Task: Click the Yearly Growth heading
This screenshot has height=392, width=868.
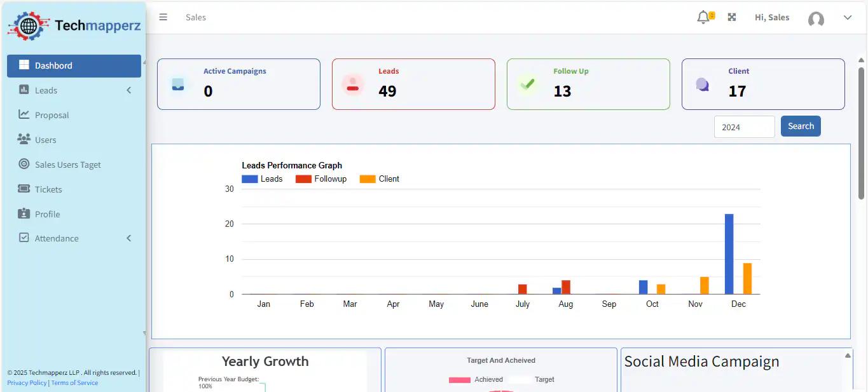Action: click(265, 362)
